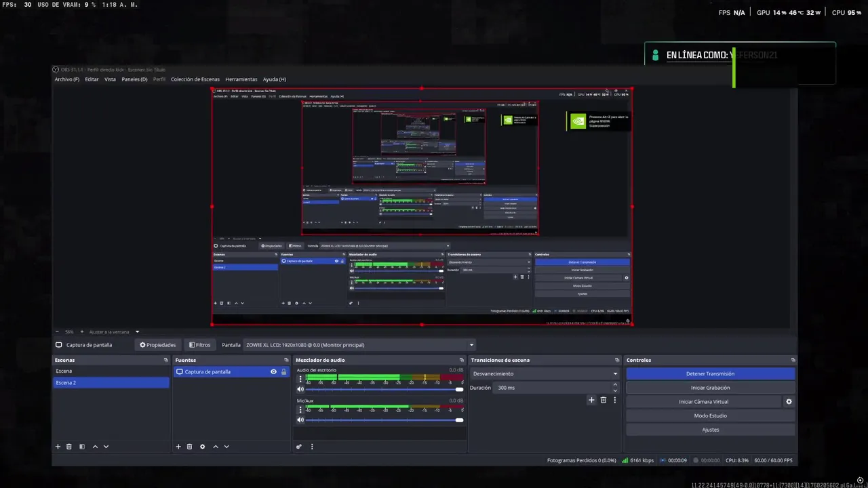Open source properties gear in Fuentes panel
Image resolution: width=868 pixels, height=488 pixels.
(202, 447)
